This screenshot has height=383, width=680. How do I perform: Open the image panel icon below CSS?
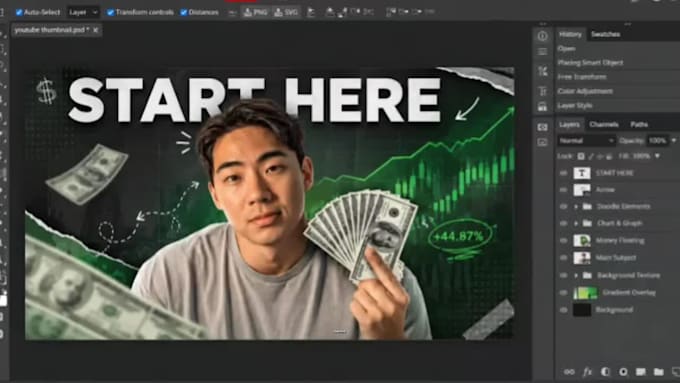coord(543,142)
